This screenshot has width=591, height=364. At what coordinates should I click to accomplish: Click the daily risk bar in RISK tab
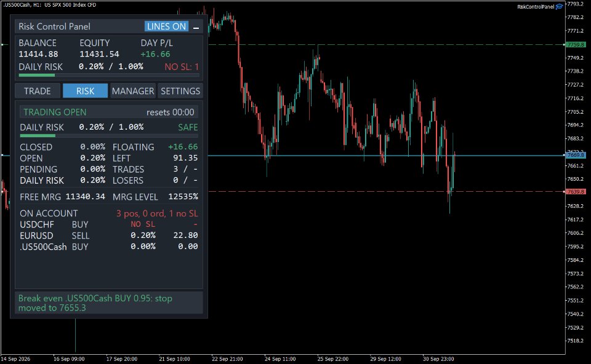109,135
